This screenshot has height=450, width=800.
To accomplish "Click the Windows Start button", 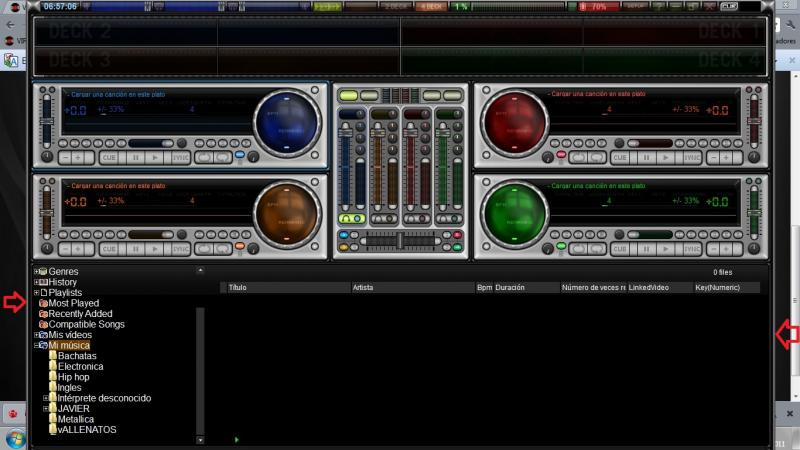I will pyautogui.click(x=16, y=439).
